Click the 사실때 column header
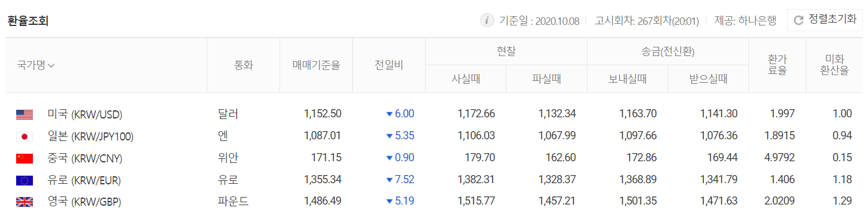 coord(465,79)
